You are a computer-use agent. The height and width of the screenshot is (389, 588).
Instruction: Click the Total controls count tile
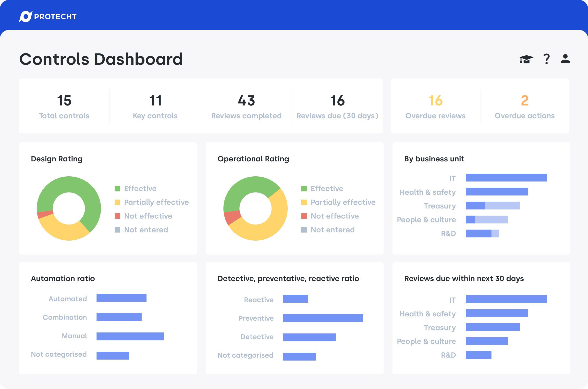click(64, 106)
